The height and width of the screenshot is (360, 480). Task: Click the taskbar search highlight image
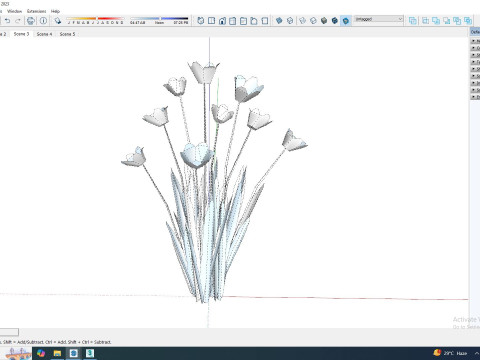(17, 353)
